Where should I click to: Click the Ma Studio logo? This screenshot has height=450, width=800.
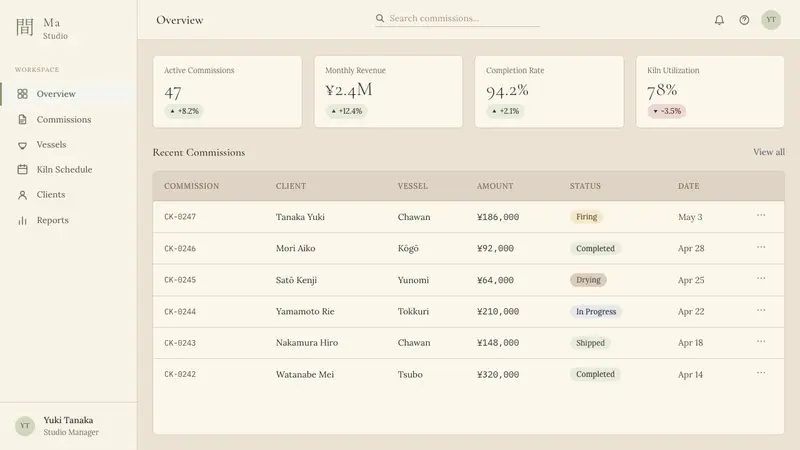[x=41, y=29]
